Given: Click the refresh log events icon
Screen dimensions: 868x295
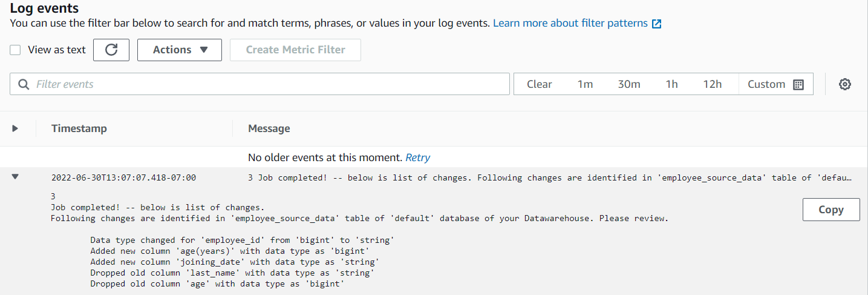Looking at the screenshot, I should (x=111, y=50).
